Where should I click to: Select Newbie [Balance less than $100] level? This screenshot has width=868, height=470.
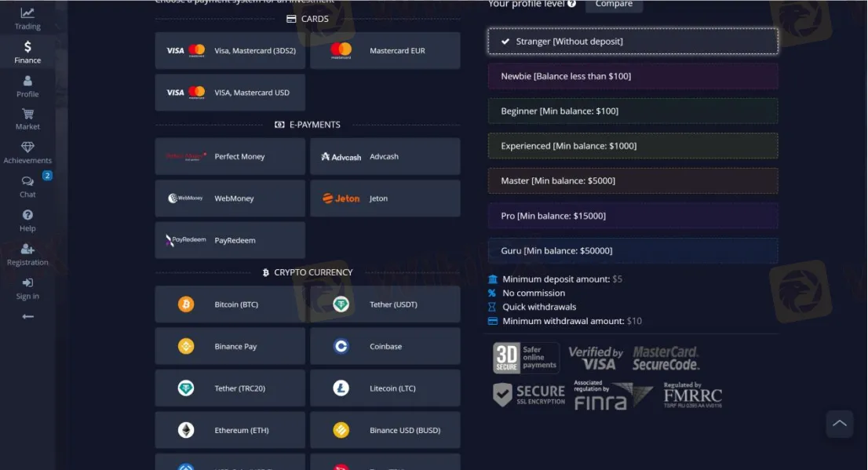coord(633,76)
